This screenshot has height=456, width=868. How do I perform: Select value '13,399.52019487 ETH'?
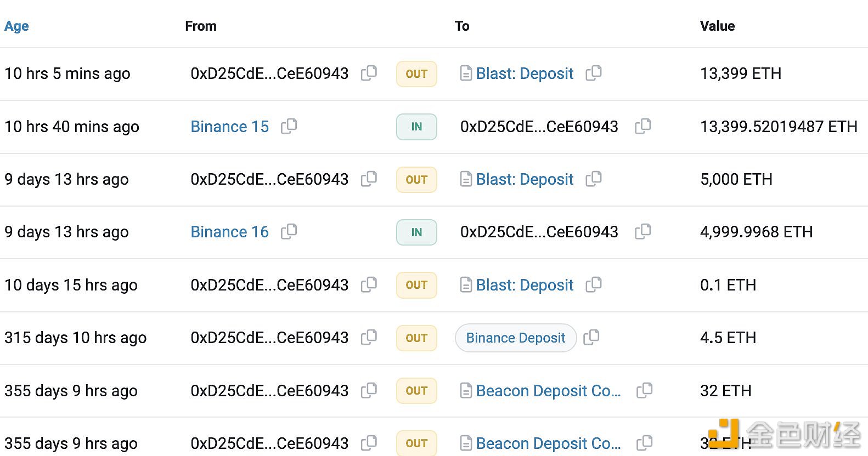tap(779, 127)
